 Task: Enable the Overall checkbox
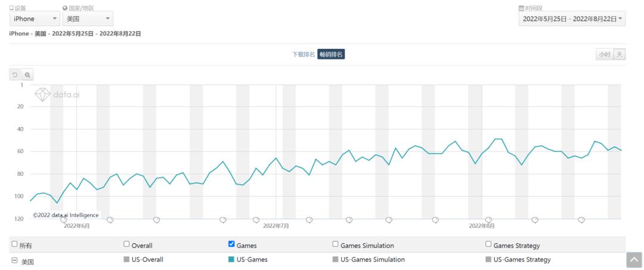click(x=126, y=244)
